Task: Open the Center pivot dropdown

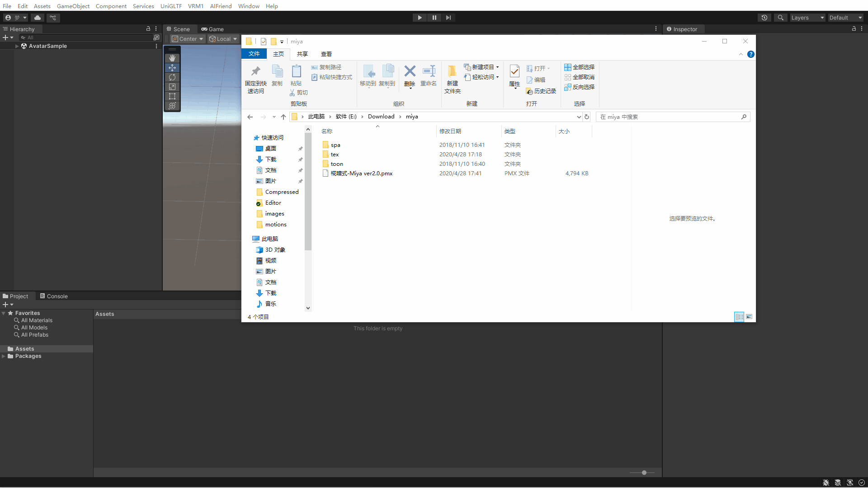Action: click(x=188, y=39)
